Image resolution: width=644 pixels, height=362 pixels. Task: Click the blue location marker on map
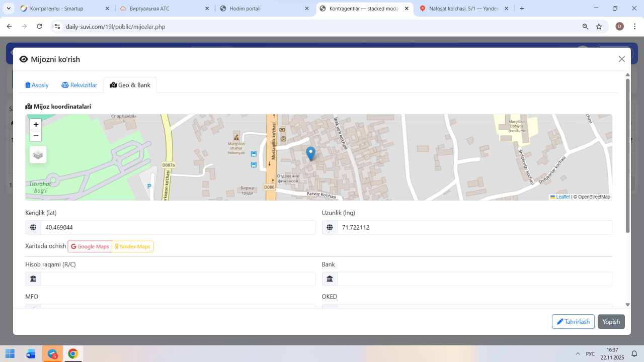(311, 153)
